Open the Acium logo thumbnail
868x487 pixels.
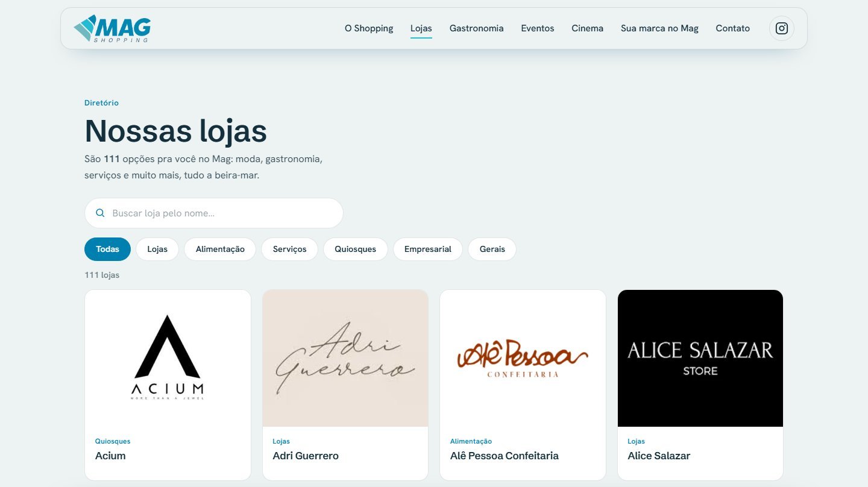coord(168,358)
